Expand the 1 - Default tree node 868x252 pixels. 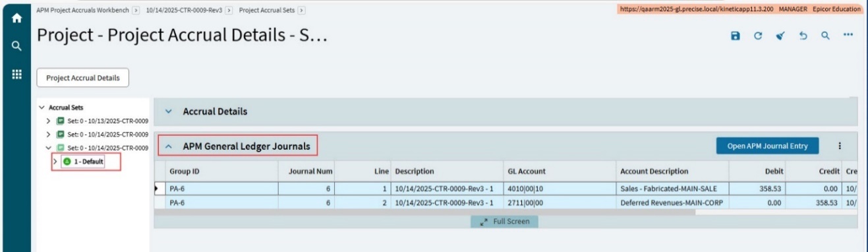coord(55,162)
